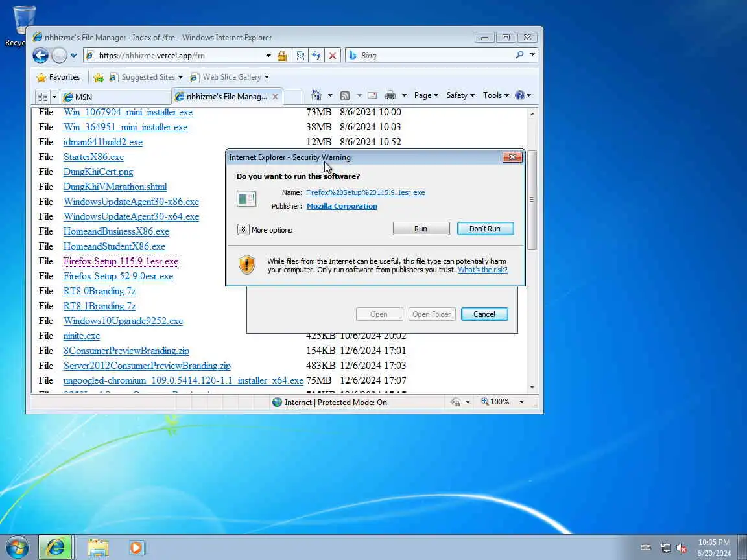Click the muted volume tray icon
This screenshot has height=560, width=747.
point(682,548)
